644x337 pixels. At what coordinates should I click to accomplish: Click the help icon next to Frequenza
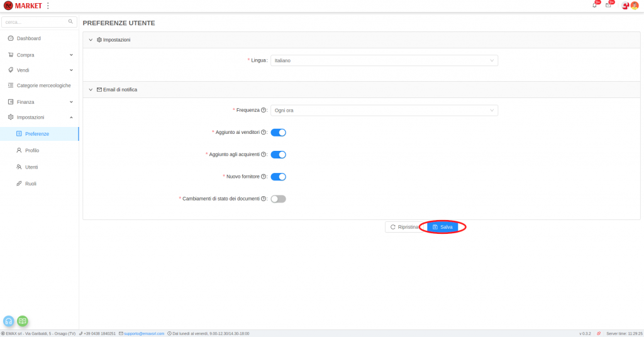(x=264, y=110)
